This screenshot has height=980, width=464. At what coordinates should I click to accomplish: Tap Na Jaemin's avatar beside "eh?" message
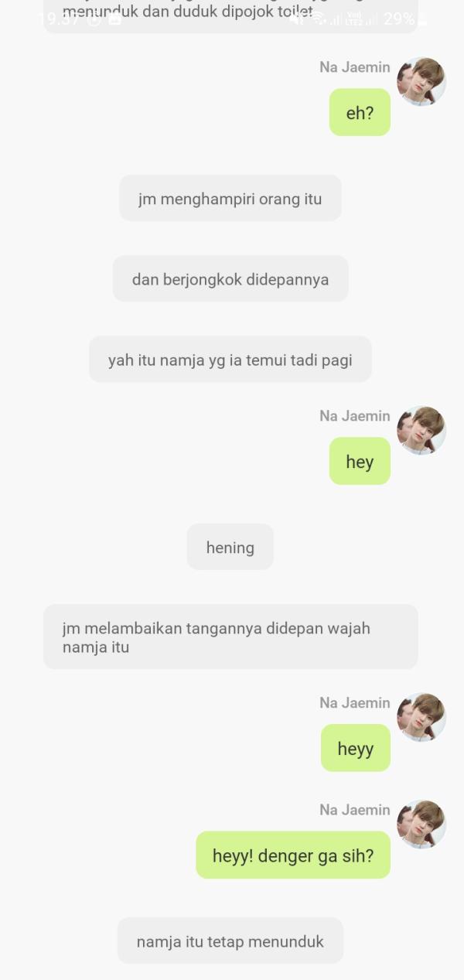(421, 81)
